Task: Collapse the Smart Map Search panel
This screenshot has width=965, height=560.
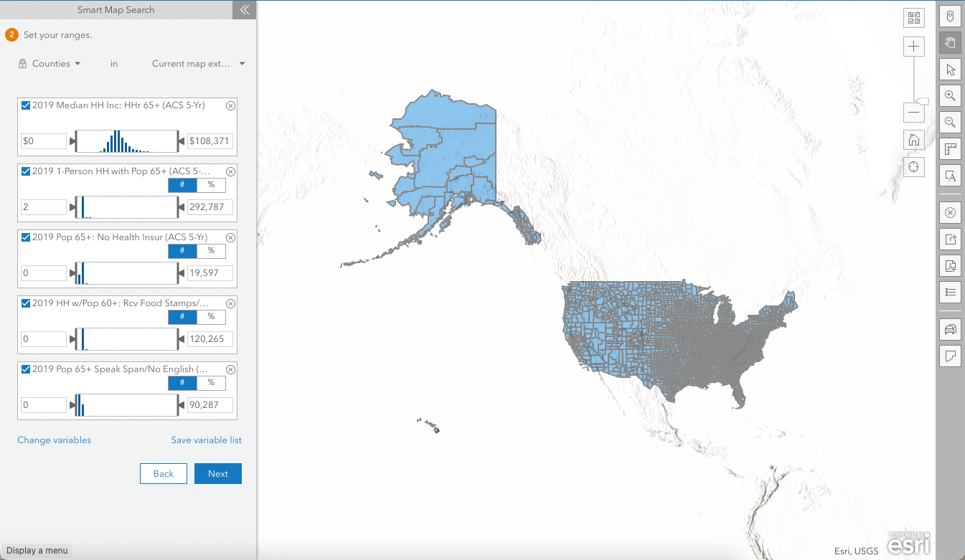Action: point(244,10)
